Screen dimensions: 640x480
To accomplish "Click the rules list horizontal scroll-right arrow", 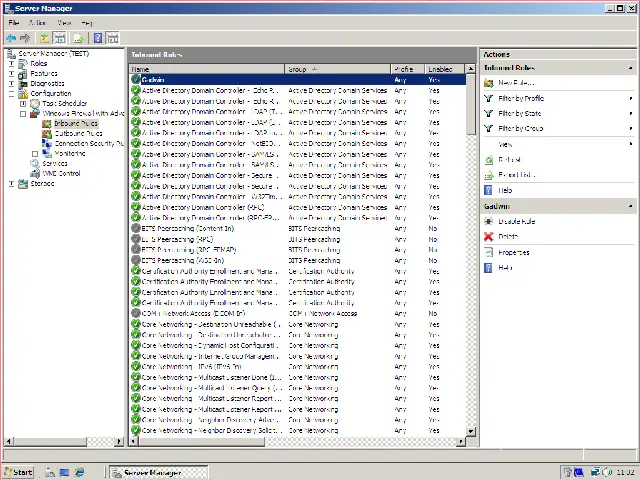I will [x=461, y=441].
